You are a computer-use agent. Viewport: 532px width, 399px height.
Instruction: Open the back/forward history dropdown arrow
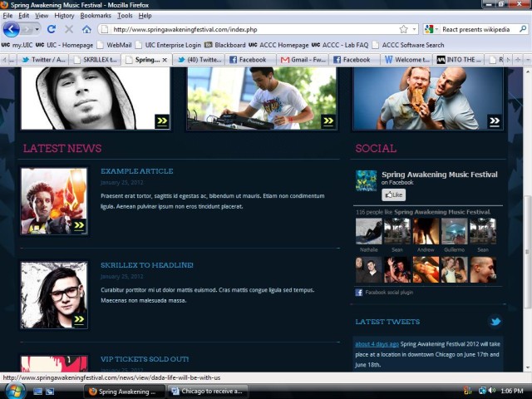coord(36,29)
